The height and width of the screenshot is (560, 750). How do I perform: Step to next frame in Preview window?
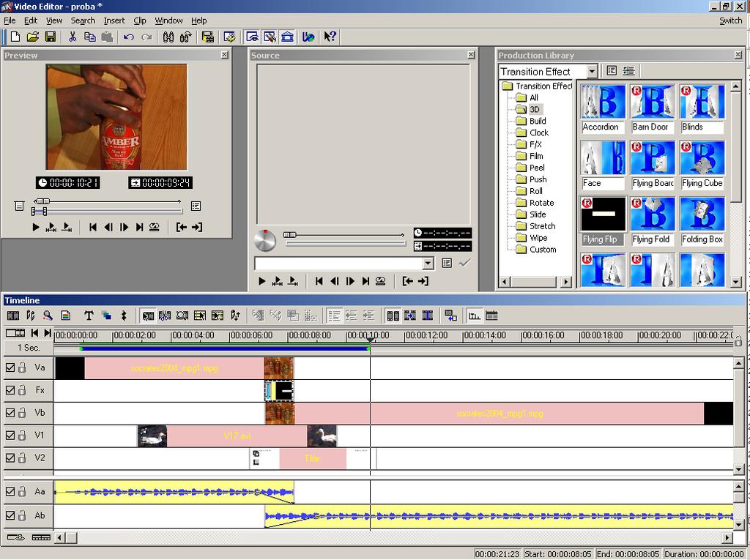coord(124,228)
